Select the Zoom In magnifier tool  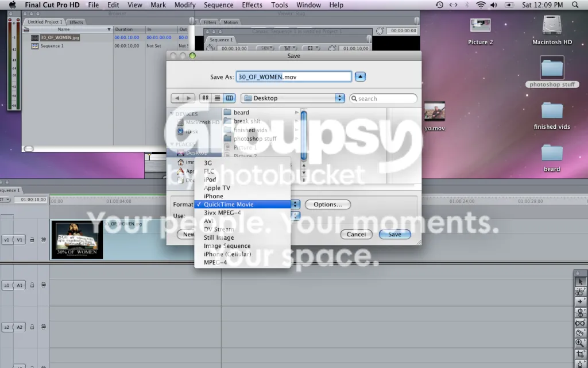pos(580,343)
